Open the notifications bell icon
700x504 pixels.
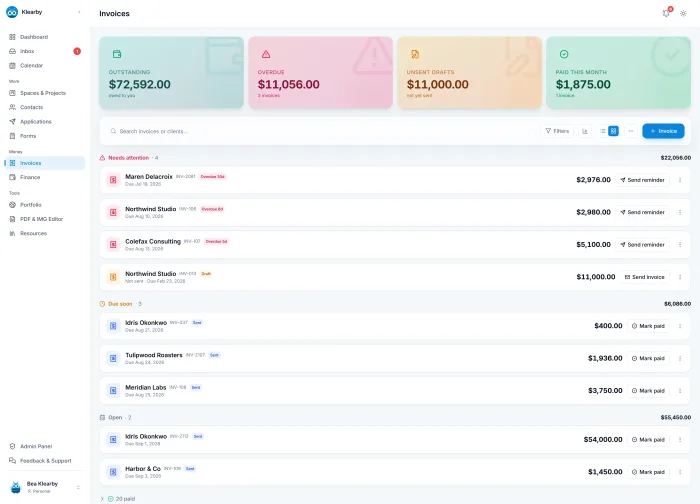pyautogui.click(x=666, y=13)
